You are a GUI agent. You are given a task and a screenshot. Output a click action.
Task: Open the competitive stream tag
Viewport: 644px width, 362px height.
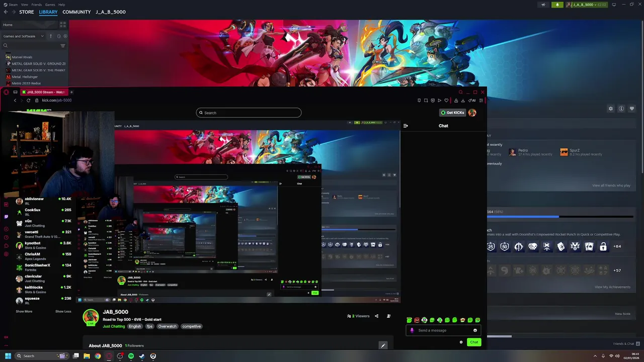[191, 326]
